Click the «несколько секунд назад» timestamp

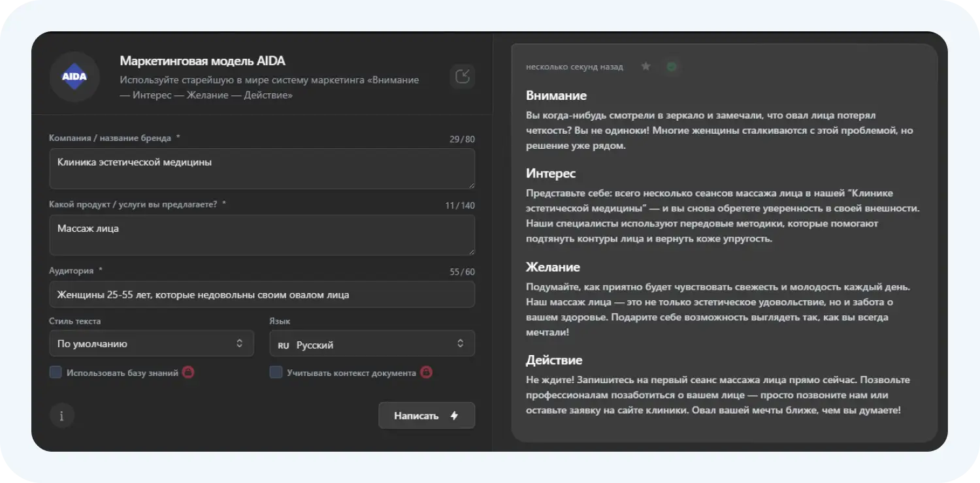[574, 67]
